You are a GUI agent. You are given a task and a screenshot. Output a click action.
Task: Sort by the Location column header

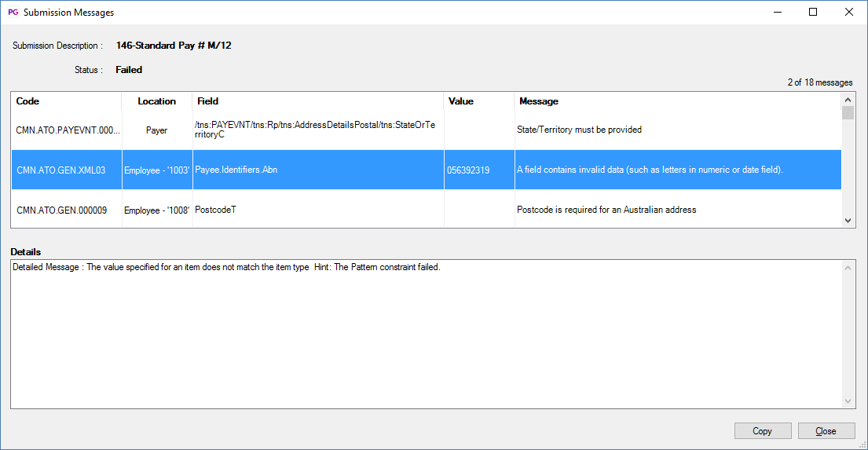[156, 101]
